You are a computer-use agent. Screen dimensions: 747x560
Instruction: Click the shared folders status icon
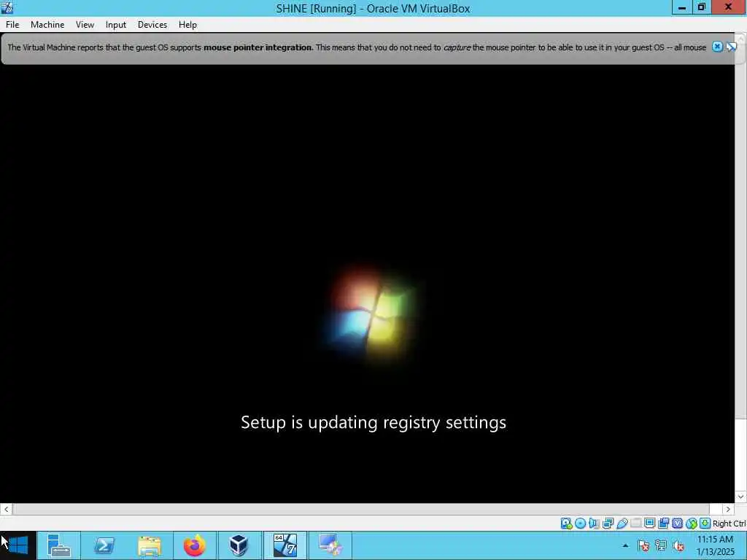(635, 524)
